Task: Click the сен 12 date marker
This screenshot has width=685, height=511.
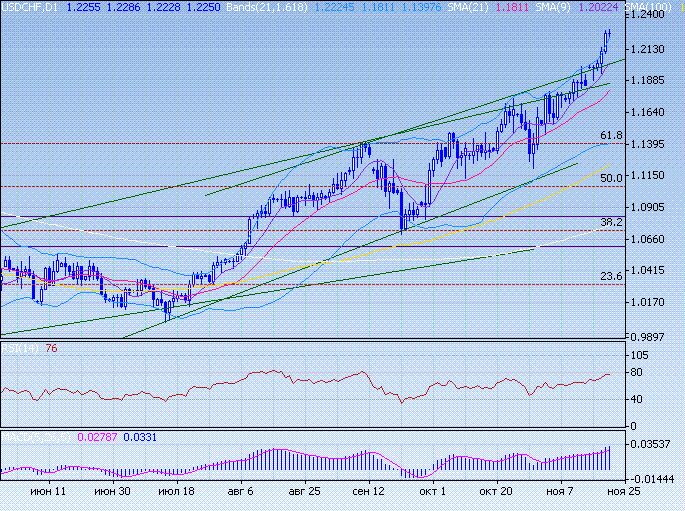Action: click(367, 493)
